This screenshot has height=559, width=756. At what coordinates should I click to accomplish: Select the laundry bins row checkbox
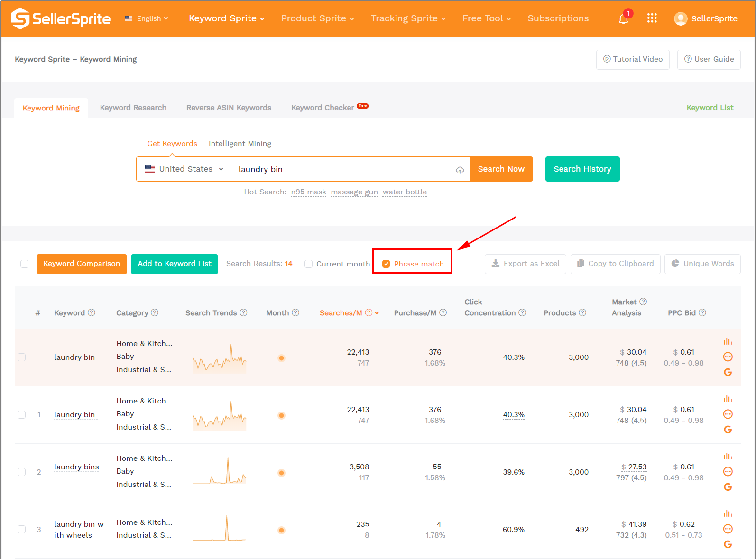(22, 472)
